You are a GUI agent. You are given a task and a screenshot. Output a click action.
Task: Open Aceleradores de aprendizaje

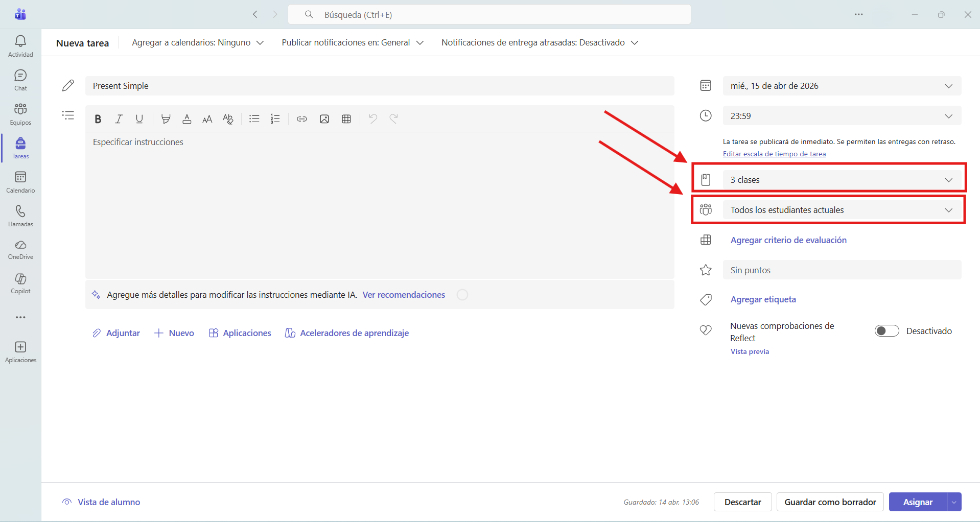[347, 333]
